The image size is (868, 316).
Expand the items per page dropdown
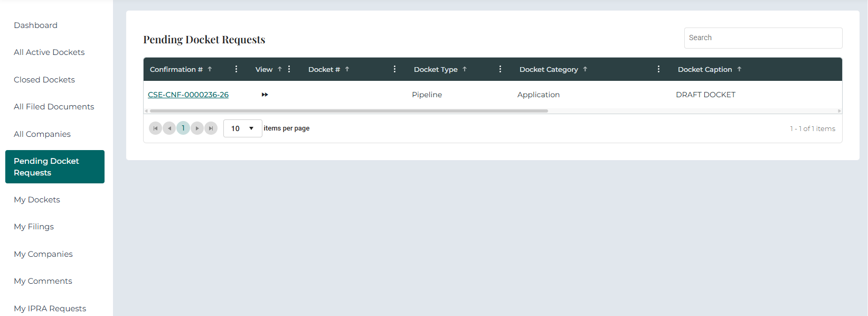(243, 128)
